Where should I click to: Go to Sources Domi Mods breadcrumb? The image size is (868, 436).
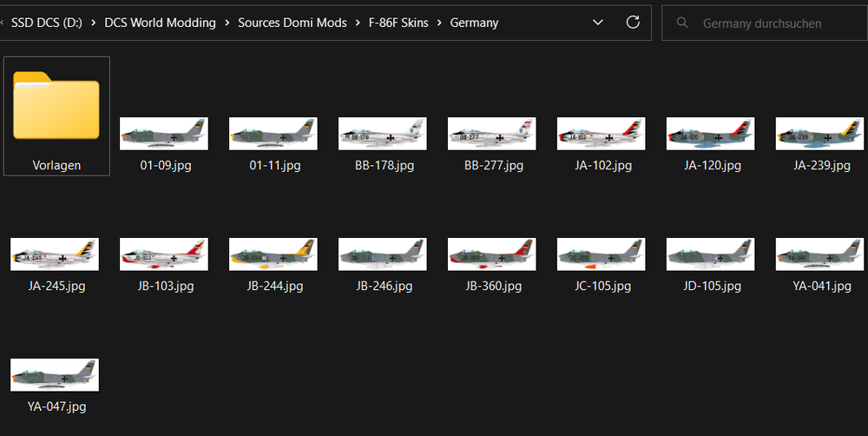293,23
